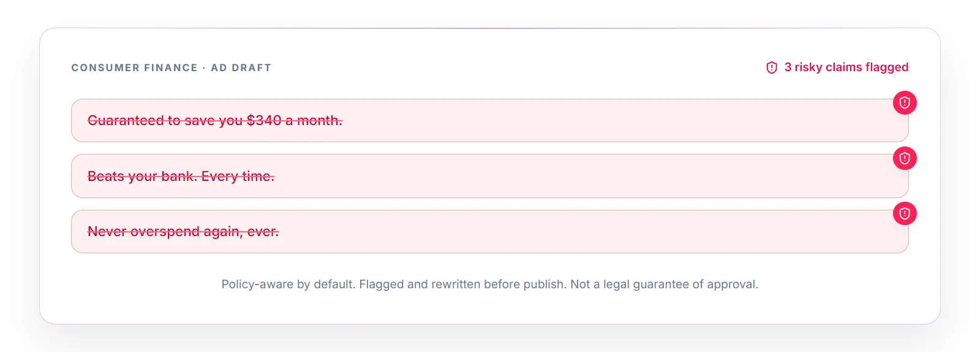
Task: Click the warning badge on the Guaranteed savings claim
Action: tap(905, 102)
